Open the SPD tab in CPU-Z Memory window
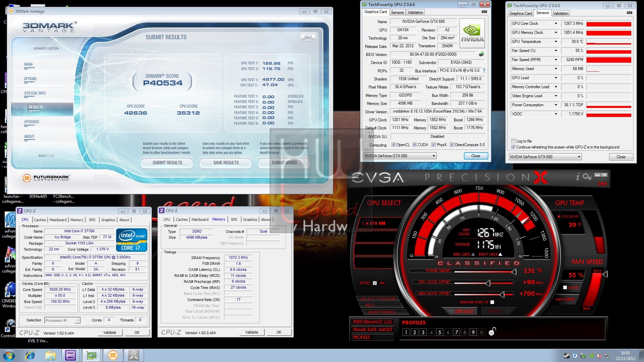Image resolution: width=644 pixels, height=362 pixels. [234, 220]
